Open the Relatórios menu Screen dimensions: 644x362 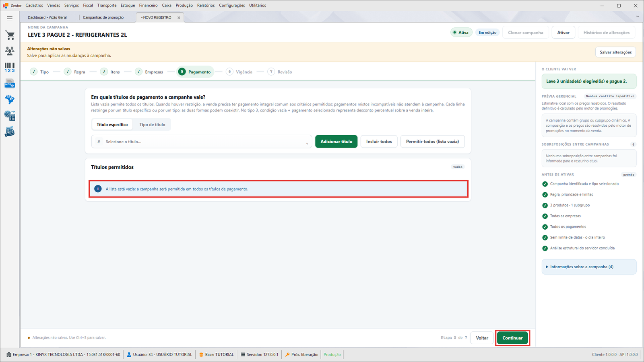206,5
